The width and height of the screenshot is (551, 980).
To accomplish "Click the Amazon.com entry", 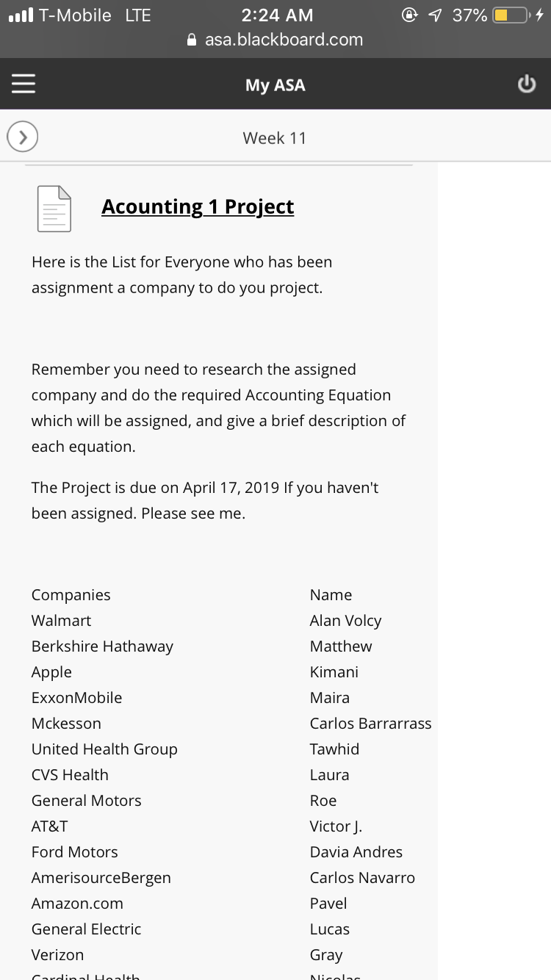I will [77, 904].
